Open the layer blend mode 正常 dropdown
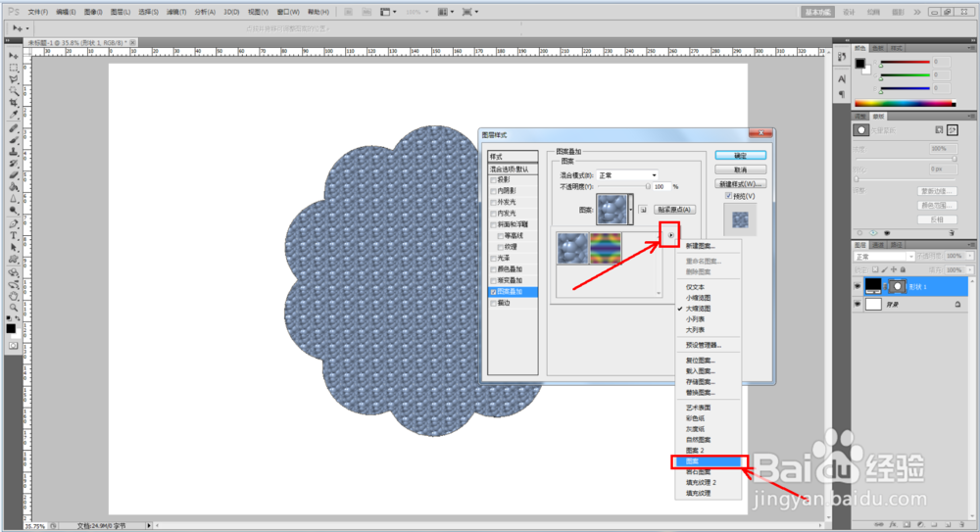The height and width of the screenshot is (532, 980). click(884, 257)
